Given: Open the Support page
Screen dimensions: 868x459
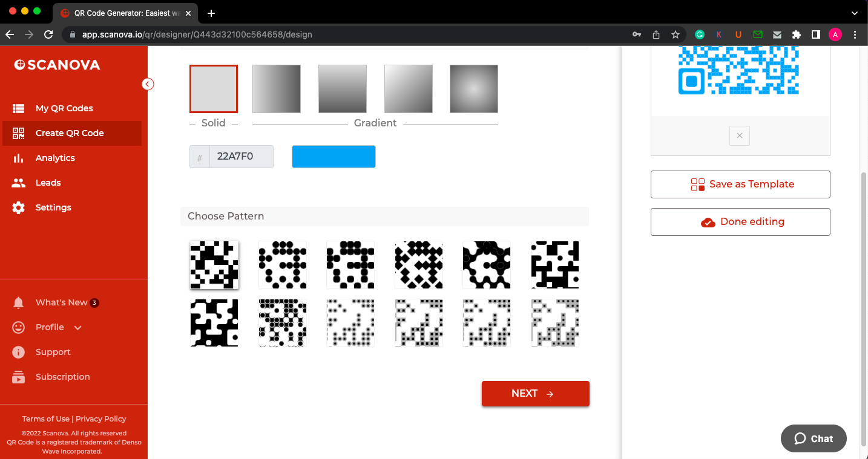Looking at the screenshot, I should click(x=53, y=352).
